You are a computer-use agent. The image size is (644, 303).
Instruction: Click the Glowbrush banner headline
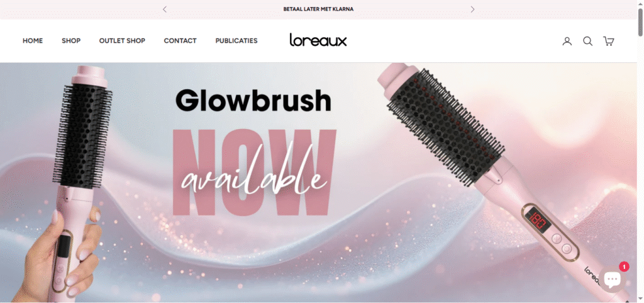point(253,101)
